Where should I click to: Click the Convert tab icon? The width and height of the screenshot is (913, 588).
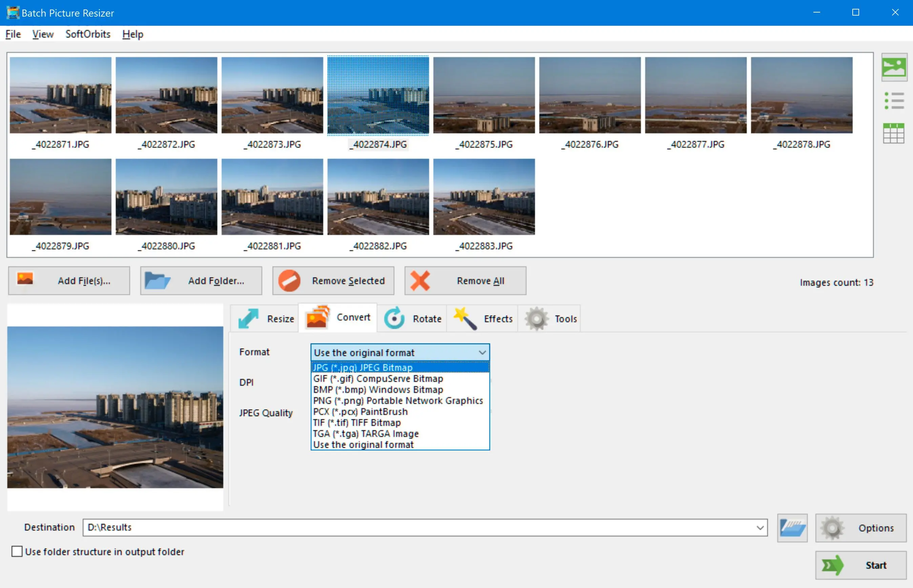318,318
